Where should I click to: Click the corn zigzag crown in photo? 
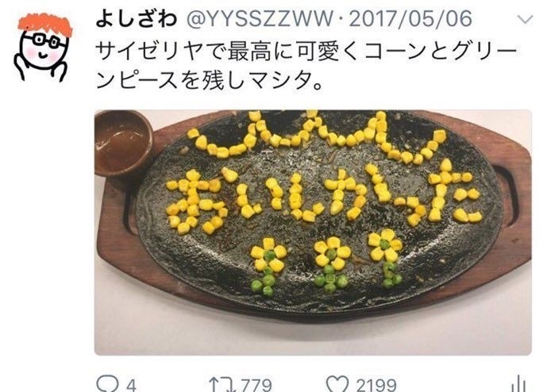(x=317, y=137)
